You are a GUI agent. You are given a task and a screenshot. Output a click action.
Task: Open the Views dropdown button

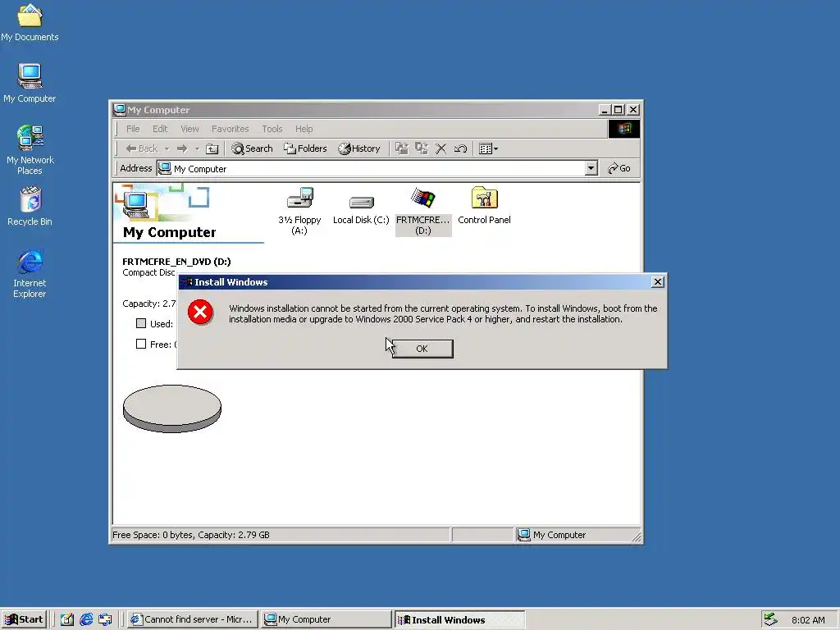(x=488, y=148)
